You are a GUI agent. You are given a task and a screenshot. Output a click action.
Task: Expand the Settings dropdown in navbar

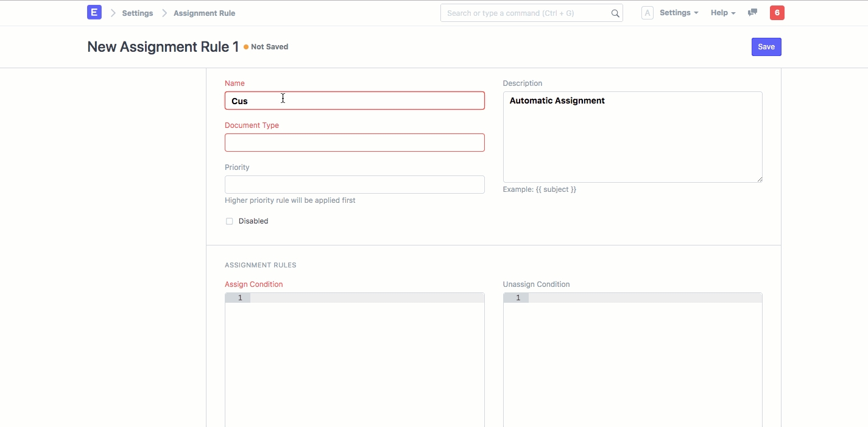coord(679,13)
